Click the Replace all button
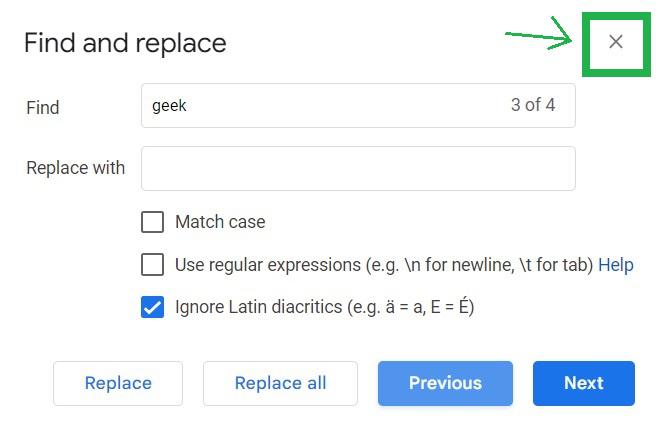 [x=280, y=383]
